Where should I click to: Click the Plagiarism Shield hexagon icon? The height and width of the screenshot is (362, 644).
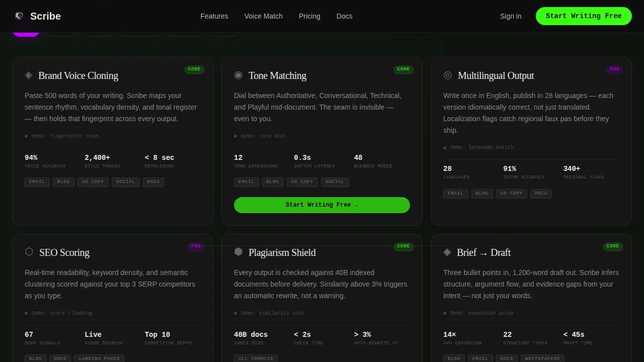pyautogui.click(x=238, y=252)
